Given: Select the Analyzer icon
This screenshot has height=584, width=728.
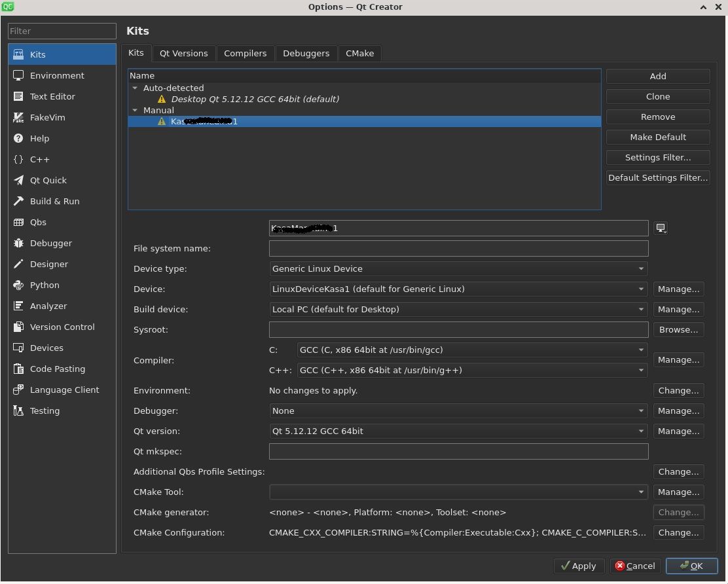Looking at the screenshot, I should (18, 306).
